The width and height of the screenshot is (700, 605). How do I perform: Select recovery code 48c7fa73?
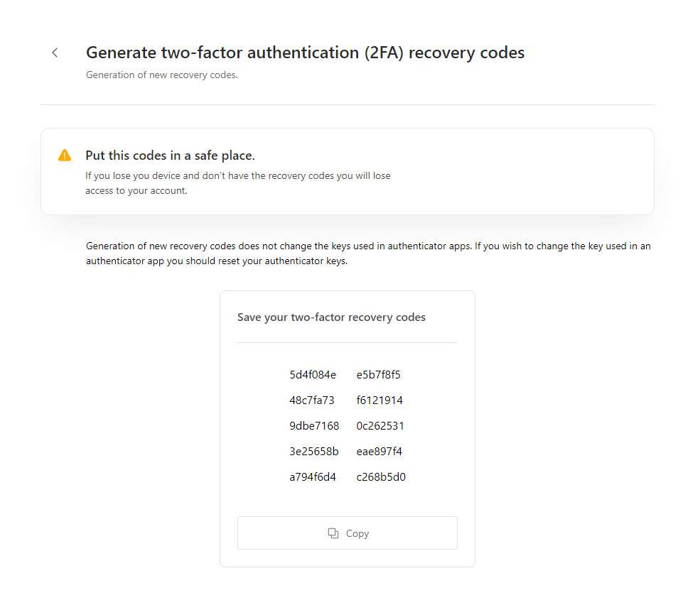pos(312,400)
